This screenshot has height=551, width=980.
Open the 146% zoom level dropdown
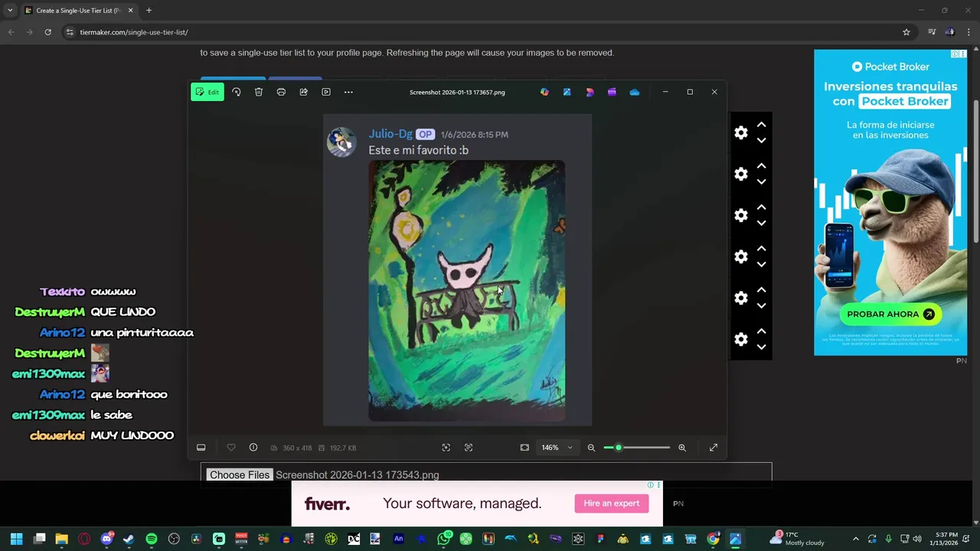tap(557, 448)
